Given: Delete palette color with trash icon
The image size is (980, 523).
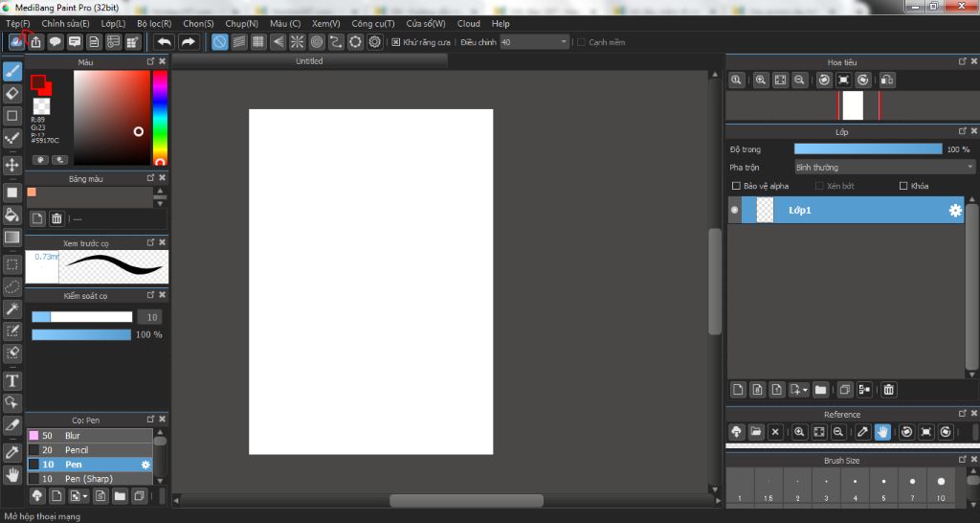Looking at the screenshot, I should [56, 218].
